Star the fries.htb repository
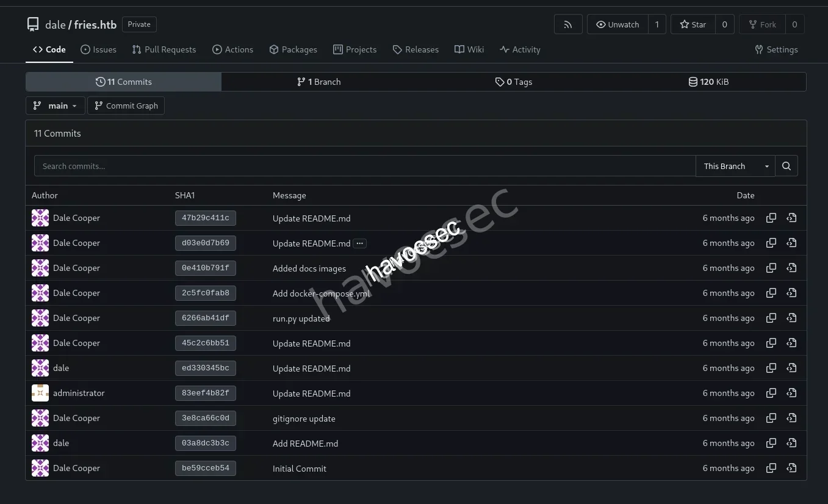The width and height of the screenshot is (828, 504). tap(693, 24)
